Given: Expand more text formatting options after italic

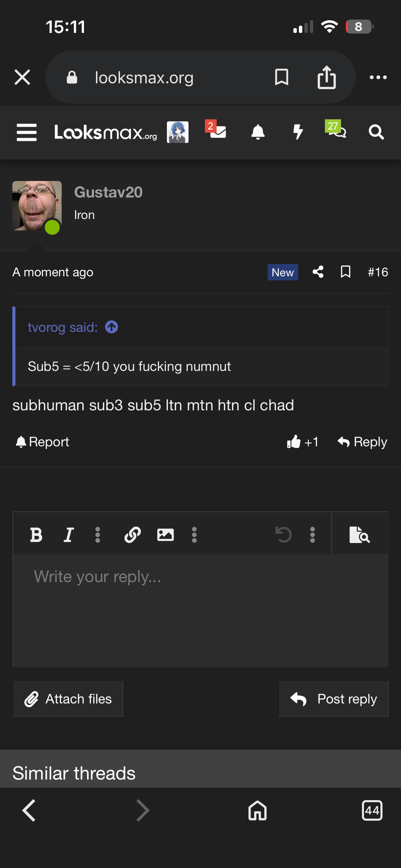Looking at the screenshot, I should (98, 535).
